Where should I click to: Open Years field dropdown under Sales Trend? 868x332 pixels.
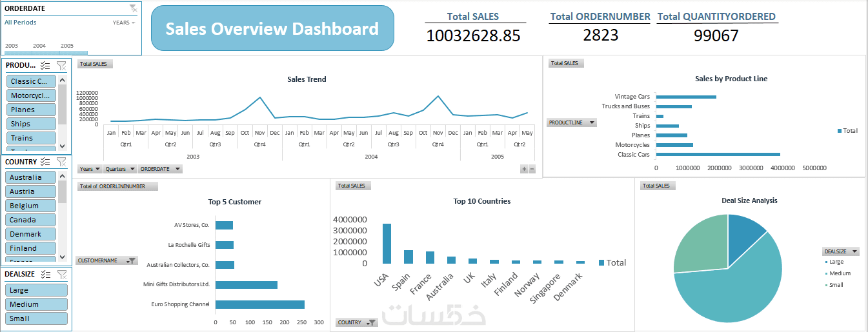point(90,169)
